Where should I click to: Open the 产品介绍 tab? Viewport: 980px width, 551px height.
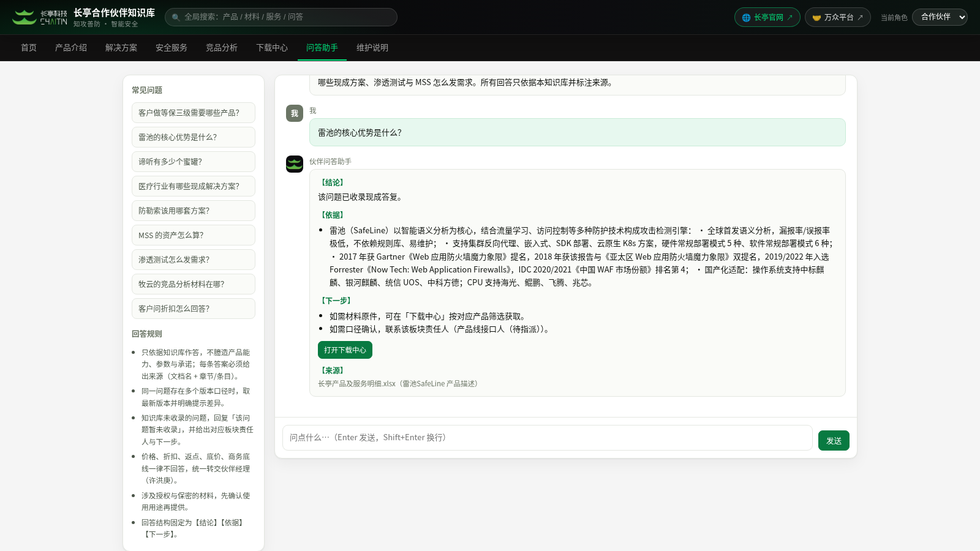[x=71, y=48]
